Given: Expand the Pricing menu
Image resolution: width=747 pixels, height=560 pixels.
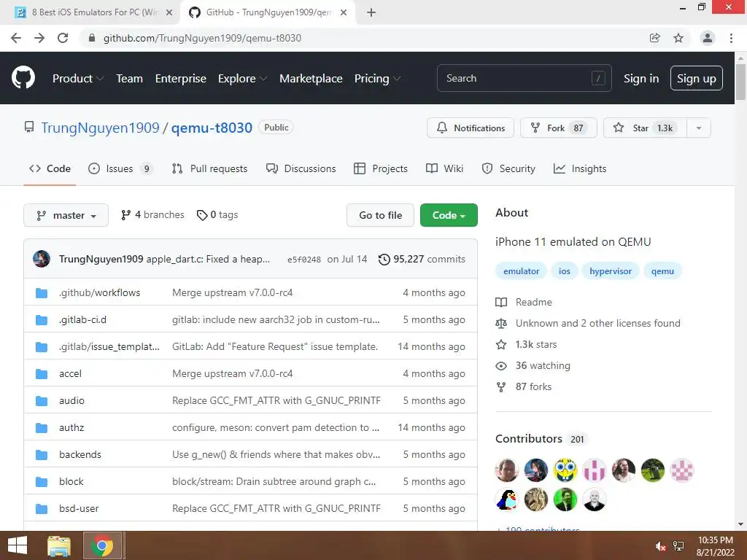Looking at the screenshot, I should 377,79.
